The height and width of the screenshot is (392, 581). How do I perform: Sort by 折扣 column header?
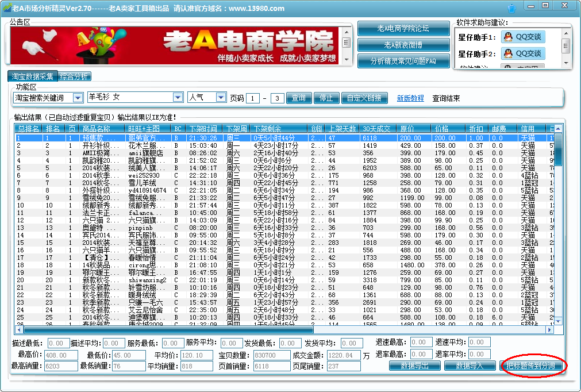point(476,129)
